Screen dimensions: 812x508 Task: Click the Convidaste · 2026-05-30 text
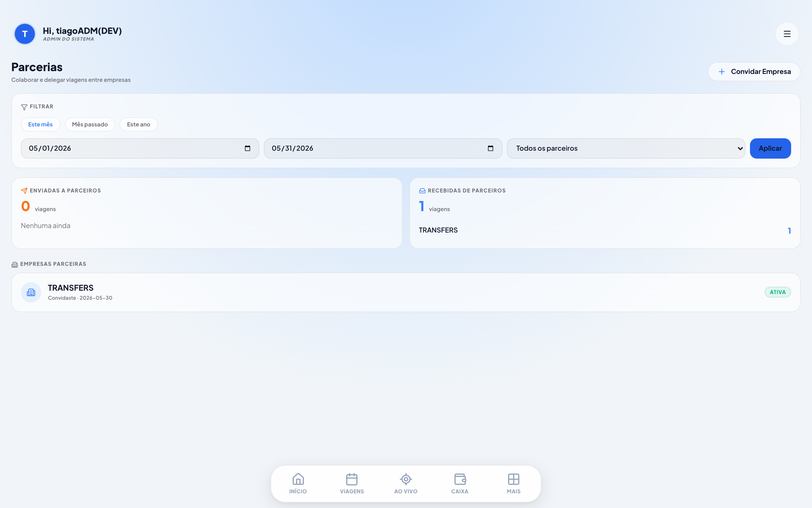click(80, 298)
